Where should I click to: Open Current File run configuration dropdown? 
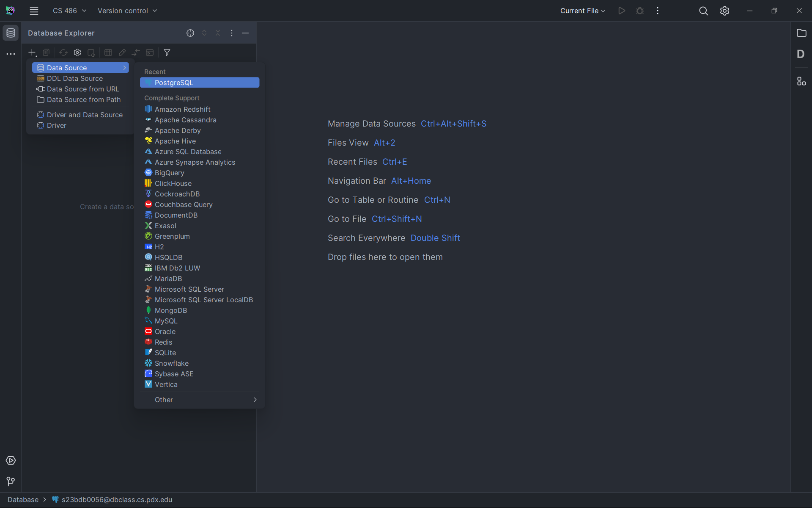(582, 11)
